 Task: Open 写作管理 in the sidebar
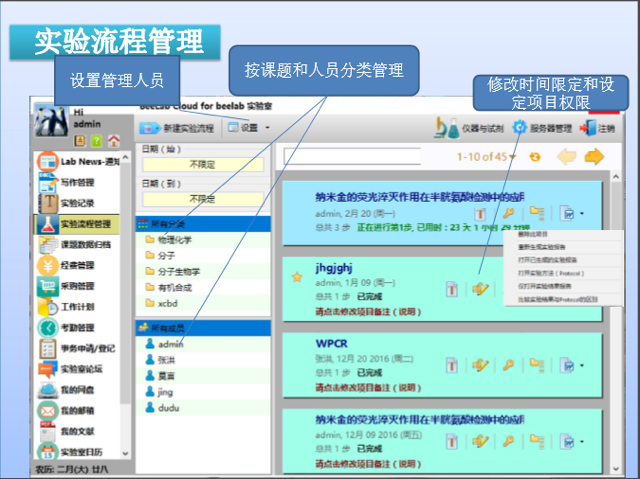pos(78,182)
